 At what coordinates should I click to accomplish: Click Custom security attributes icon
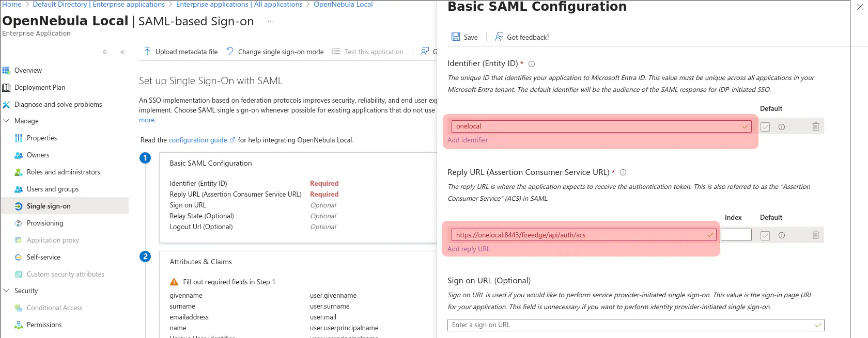click(19, 274)
